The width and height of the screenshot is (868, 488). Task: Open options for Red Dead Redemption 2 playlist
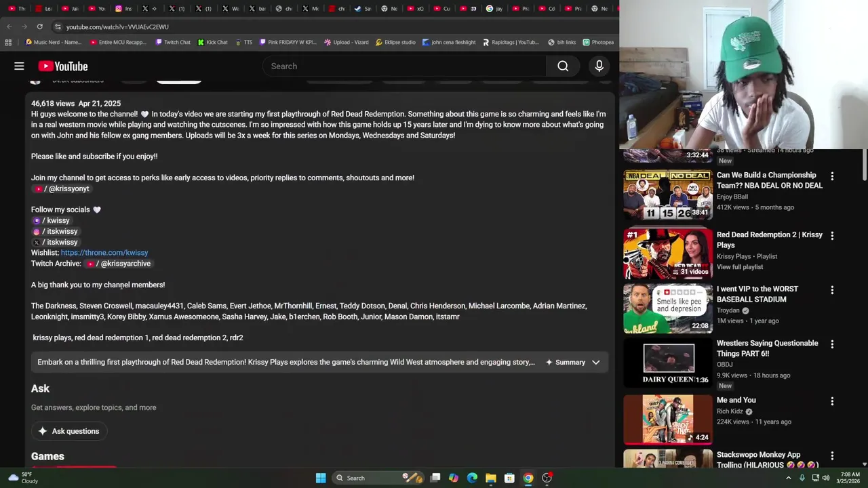click(x=832, y=235)
